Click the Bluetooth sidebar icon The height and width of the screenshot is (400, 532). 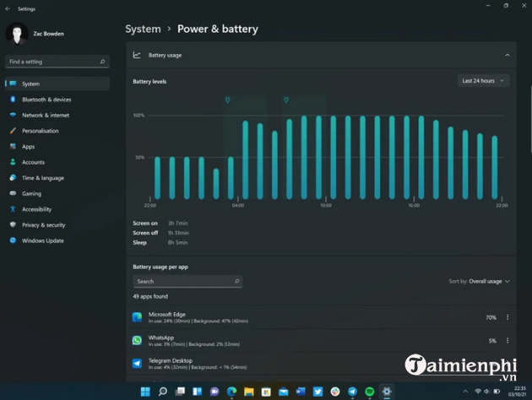13,100
